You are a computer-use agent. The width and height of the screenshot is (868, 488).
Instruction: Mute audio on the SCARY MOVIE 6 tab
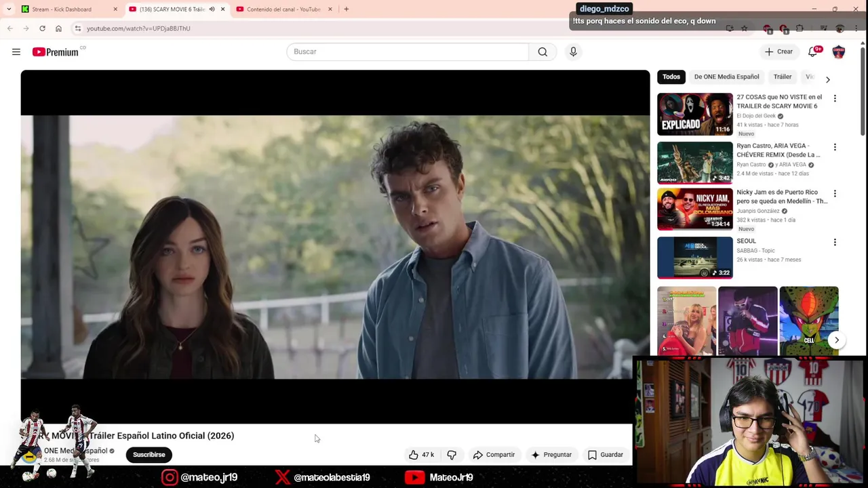(x=212, y=9)
